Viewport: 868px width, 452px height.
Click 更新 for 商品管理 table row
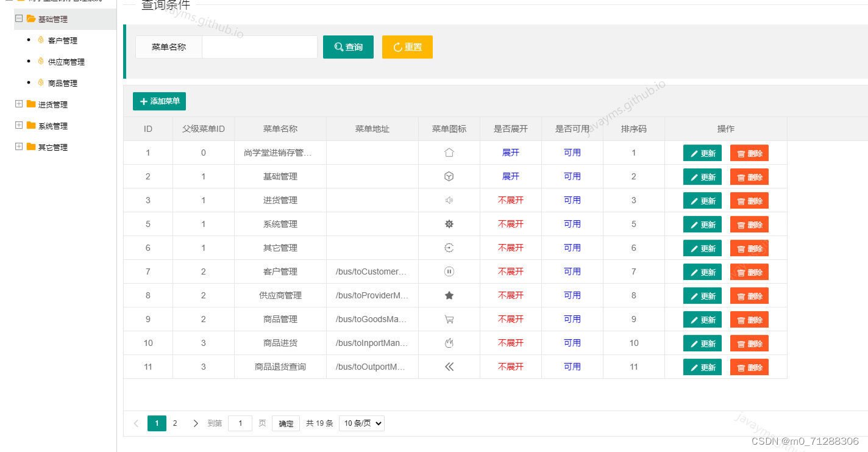[x=702, y=320]
